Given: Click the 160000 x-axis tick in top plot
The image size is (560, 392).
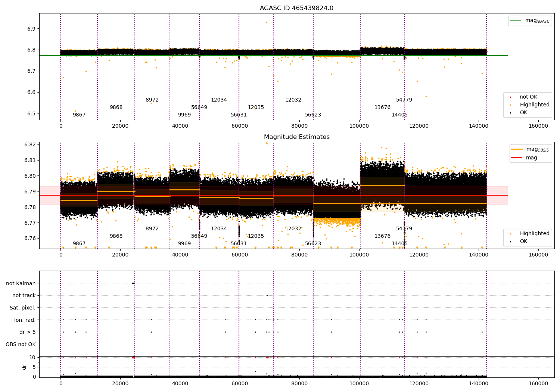Looking at the screenshot, I should [x=538, y=126].
